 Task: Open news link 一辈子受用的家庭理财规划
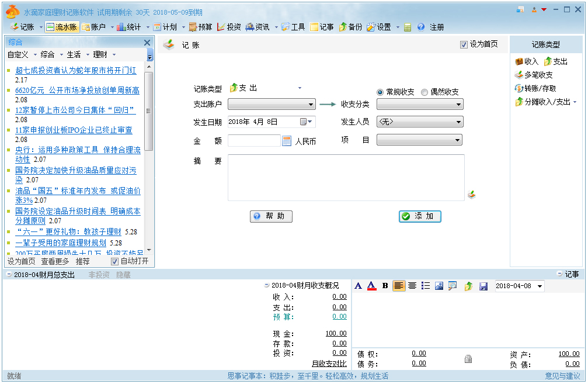[x=61, y=243]
